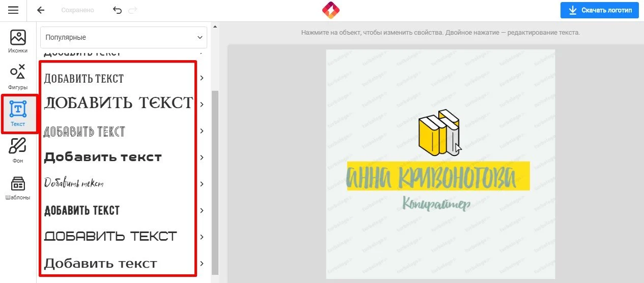
Task: Undo the last action
Action: [x=118, y=10]
